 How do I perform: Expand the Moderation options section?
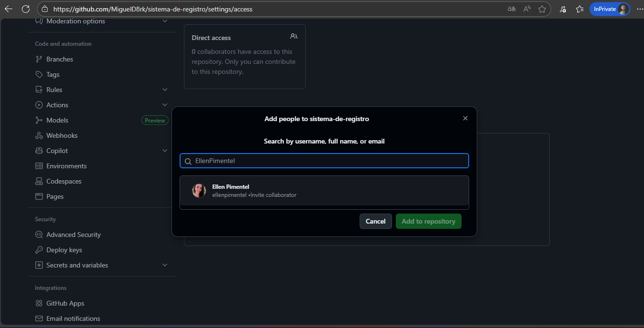(165, 21)
